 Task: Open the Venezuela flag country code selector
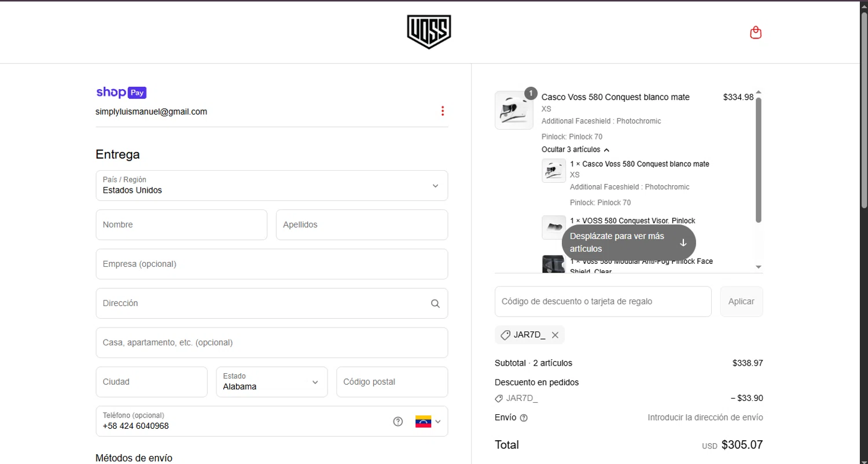click(x=428, y=421)
